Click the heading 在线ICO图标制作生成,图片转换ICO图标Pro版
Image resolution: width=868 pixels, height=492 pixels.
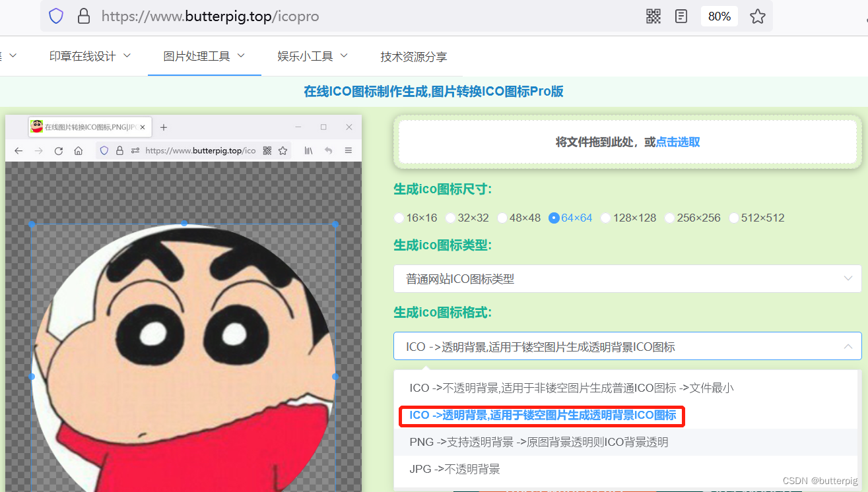(434, 92)
